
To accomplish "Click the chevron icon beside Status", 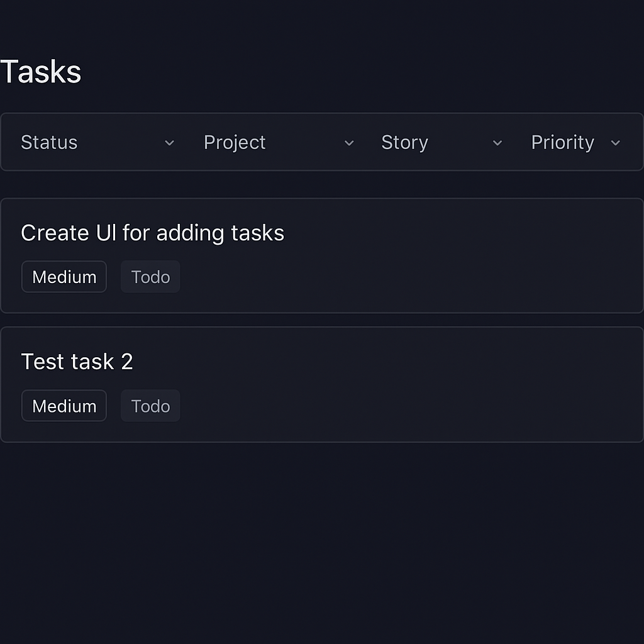I will (169, 143).
